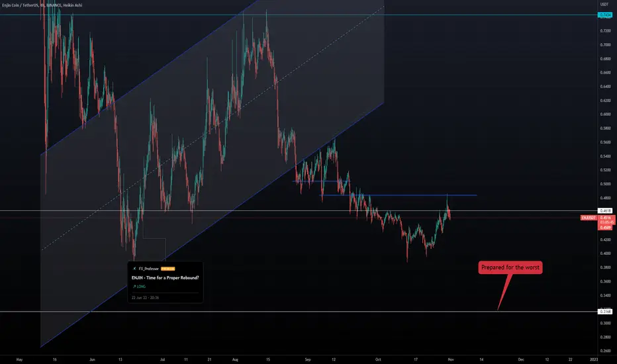Click the 0.6000 tick on price axis

pyautogui.click(x=605, y=114)
